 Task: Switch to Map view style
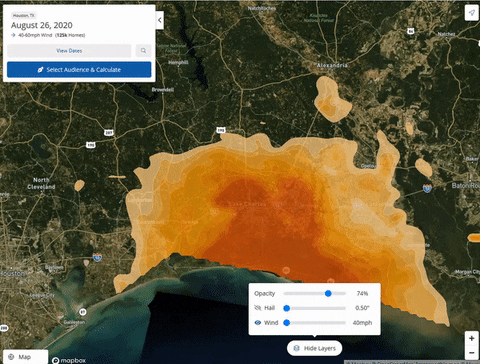pos(25,357)
